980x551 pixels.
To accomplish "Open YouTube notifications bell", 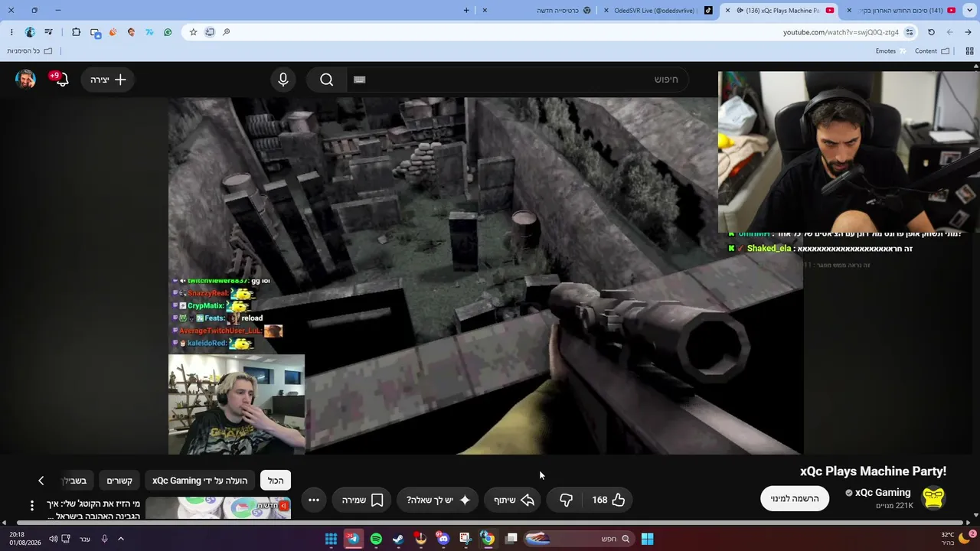I will 60,79.
